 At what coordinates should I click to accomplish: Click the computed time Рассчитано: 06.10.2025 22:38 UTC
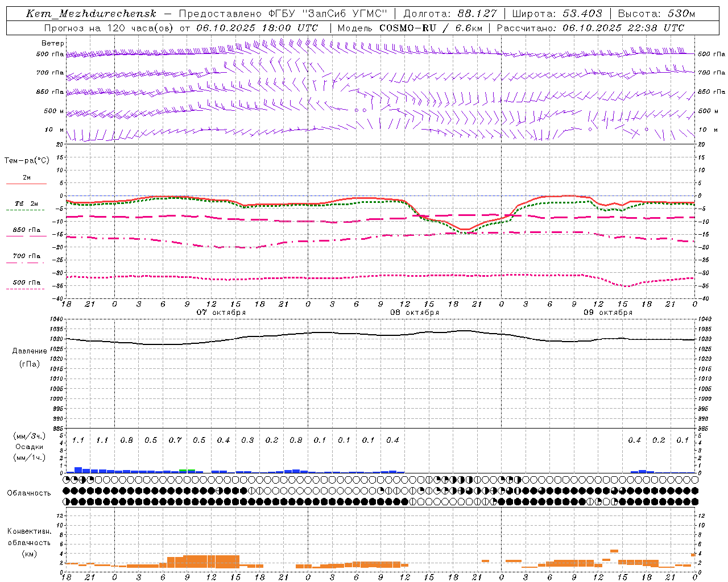click(x=590, y=28)
